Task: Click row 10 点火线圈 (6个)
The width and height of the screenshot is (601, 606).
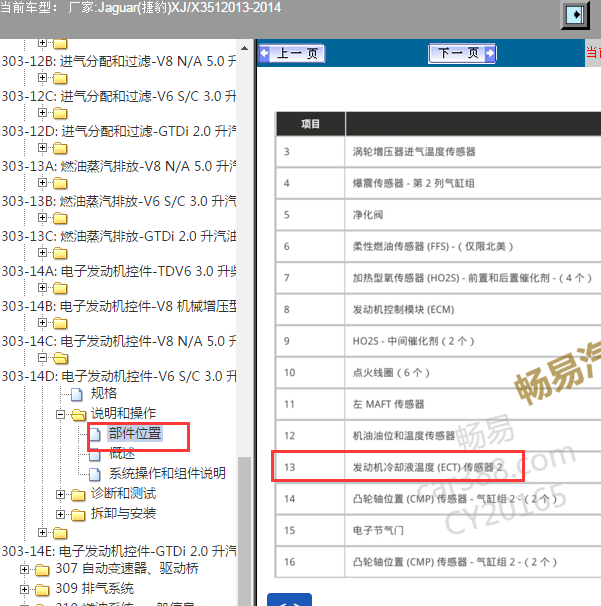Action: 438,373
